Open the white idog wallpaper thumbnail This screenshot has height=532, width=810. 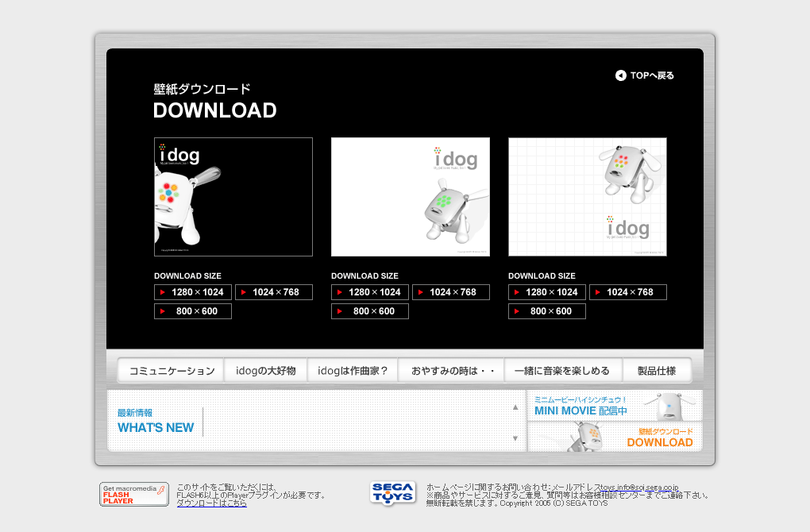(x=411, y=197)
